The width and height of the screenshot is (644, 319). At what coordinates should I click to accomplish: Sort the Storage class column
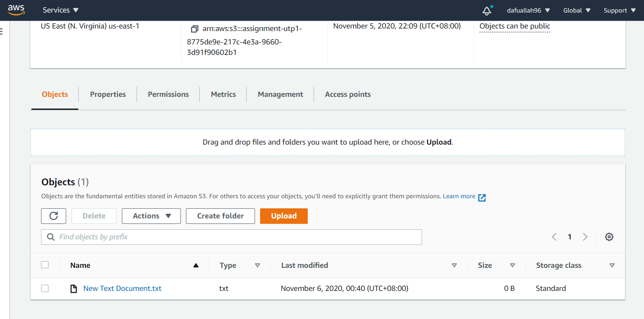coord(612,265)
